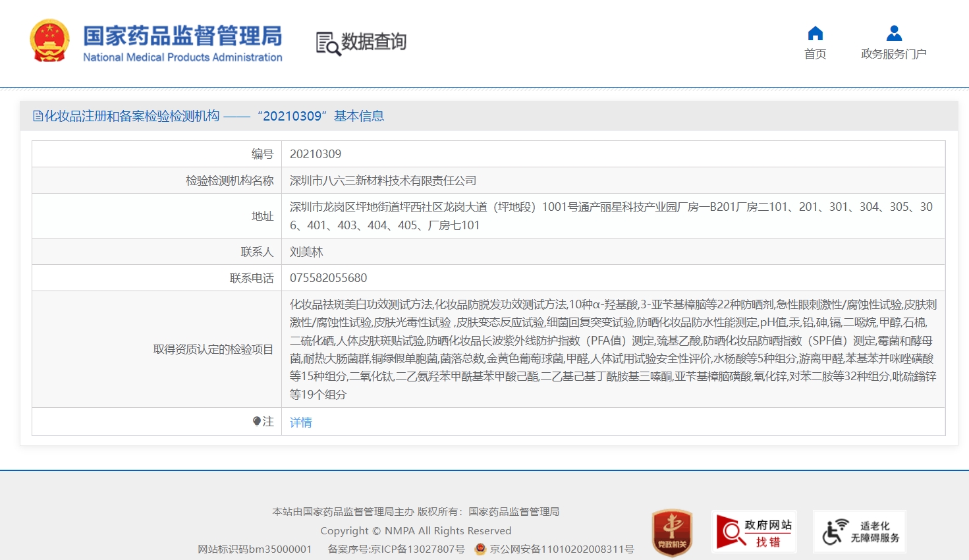Open 京公网安备11010202008311号 link
The height and width of the screenshot is (560, 969).
pos(562,549)
